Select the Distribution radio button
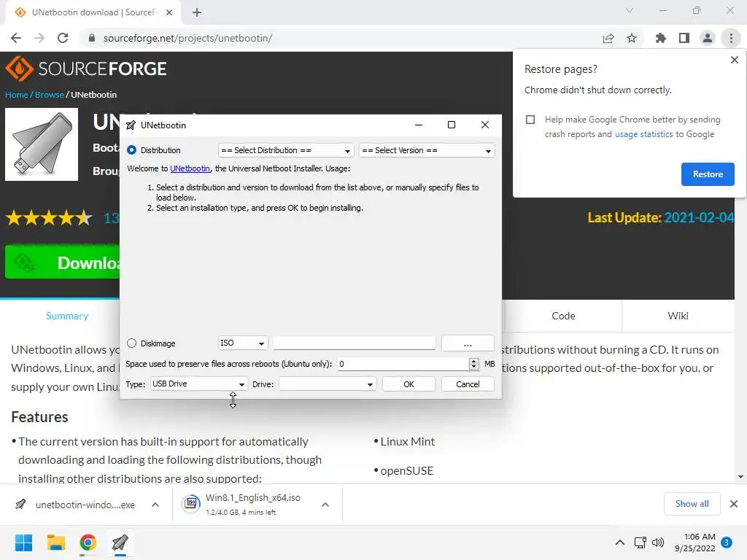The image size is (747, 560). click(x=131, y=150)
